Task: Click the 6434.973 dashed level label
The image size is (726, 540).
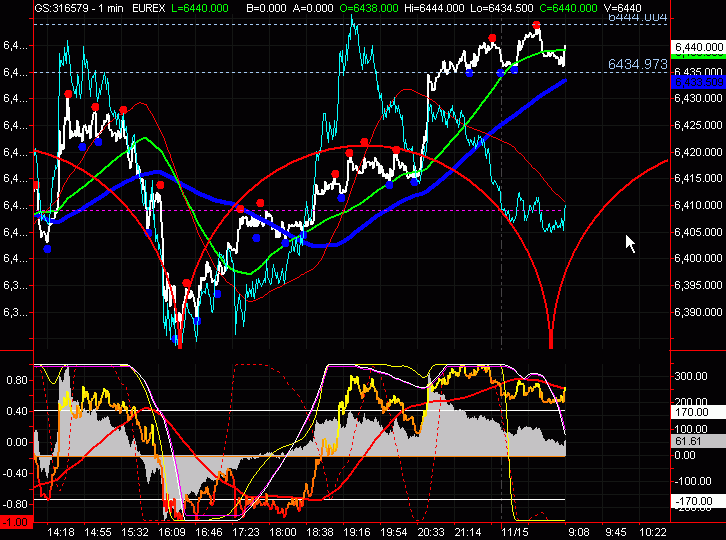Action: click(x=638, y=64)
